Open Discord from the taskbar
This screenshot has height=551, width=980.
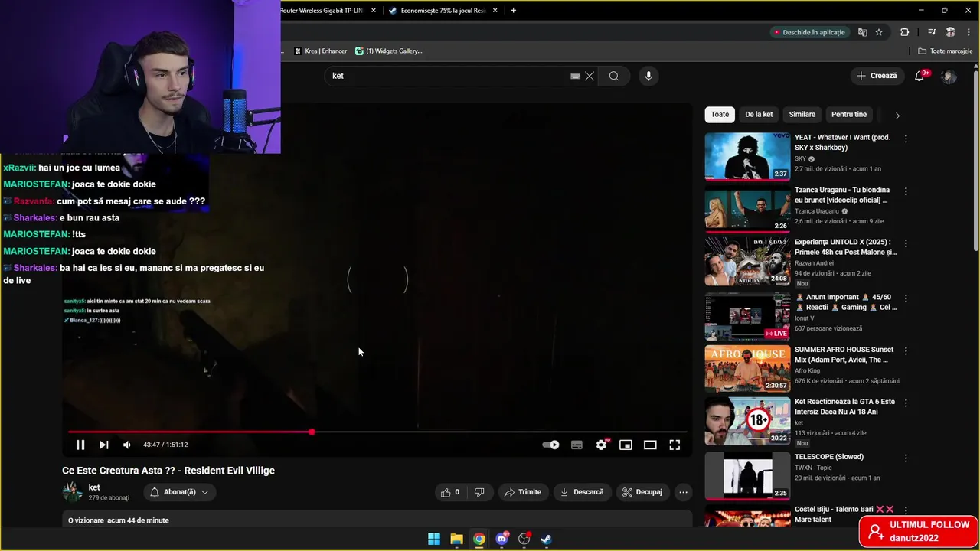tap(501, 539)
